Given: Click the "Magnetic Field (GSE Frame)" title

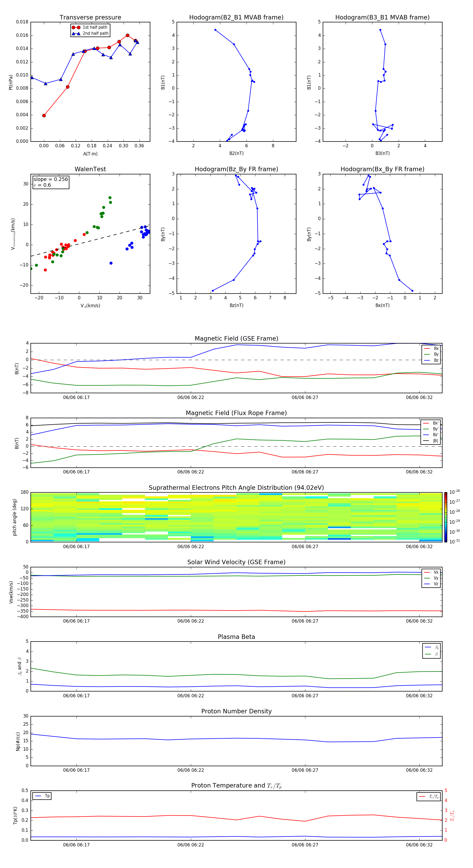Looking at the screenshot, I should click(236, 339).
